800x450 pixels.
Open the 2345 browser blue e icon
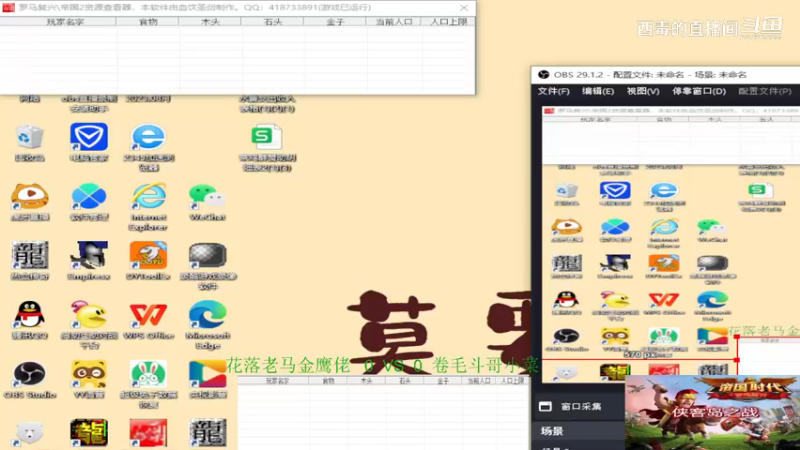pyautogui.click(x=148, y=137)
